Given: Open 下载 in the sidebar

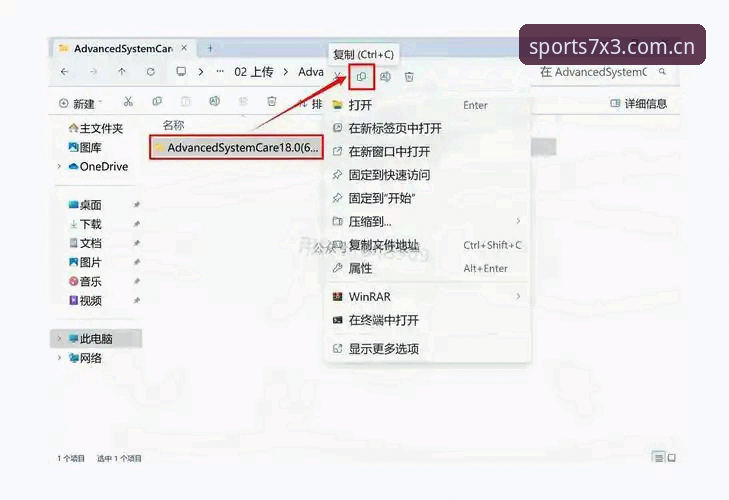Looking at the screenshot, I should (85, 224).
